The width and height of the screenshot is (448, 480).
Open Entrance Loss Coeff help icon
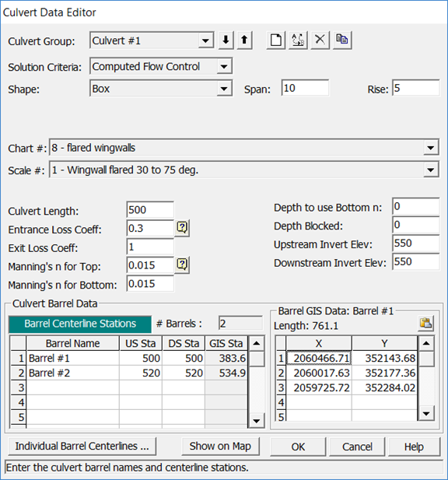[182, 228]
